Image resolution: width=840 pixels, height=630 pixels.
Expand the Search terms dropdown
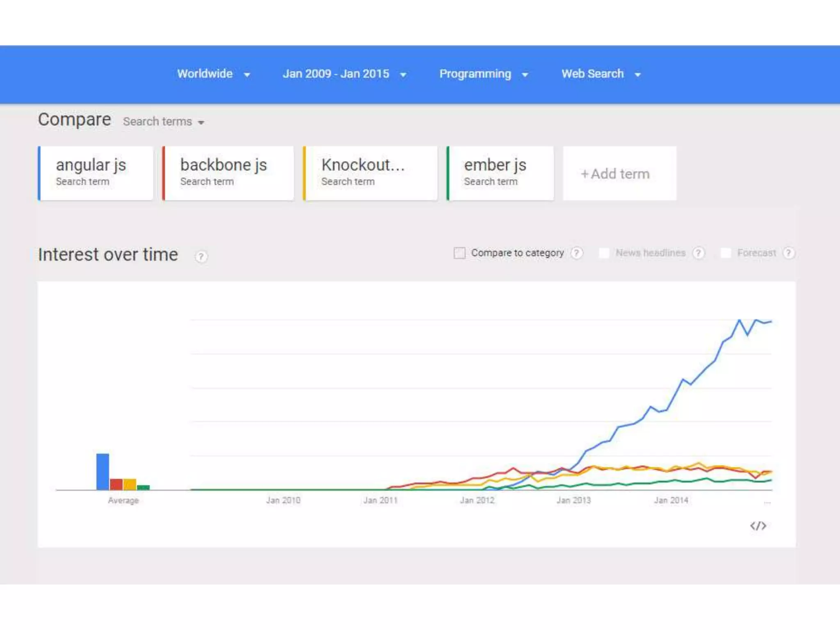click(163, 122)
